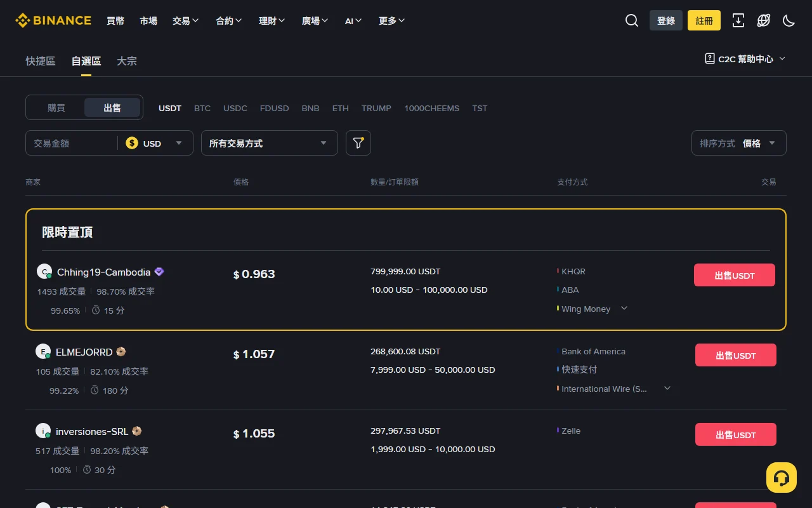Click the clock icon beside 30 分
This screenshot has width=812, height=508.
pos(86,469)
